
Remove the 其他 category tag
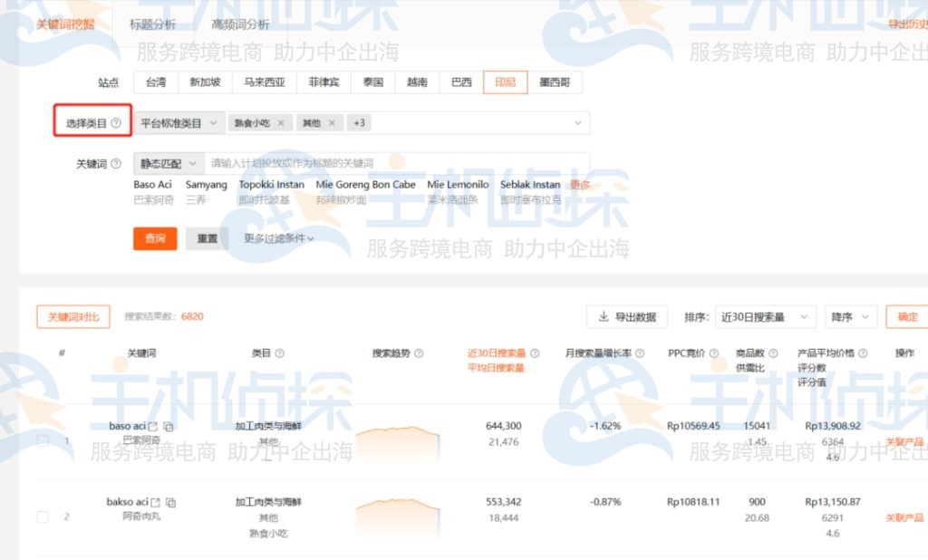pyautogui.click(x=330, y=122)
